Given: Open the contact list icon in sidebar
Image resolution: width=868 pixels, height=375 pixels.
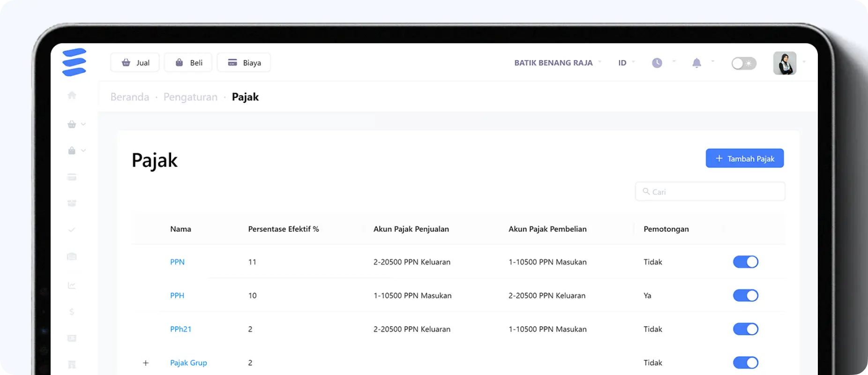Looking at the screenshot, I should click(x=72, y=338).
